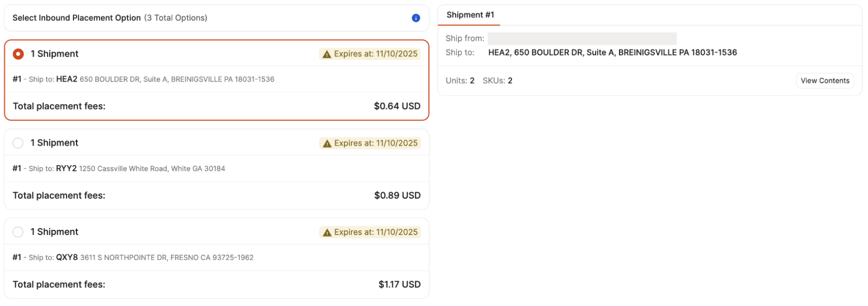Click the $1.17 USD placement fee
The image size is (868, 306).
click(x=399, y=285)
